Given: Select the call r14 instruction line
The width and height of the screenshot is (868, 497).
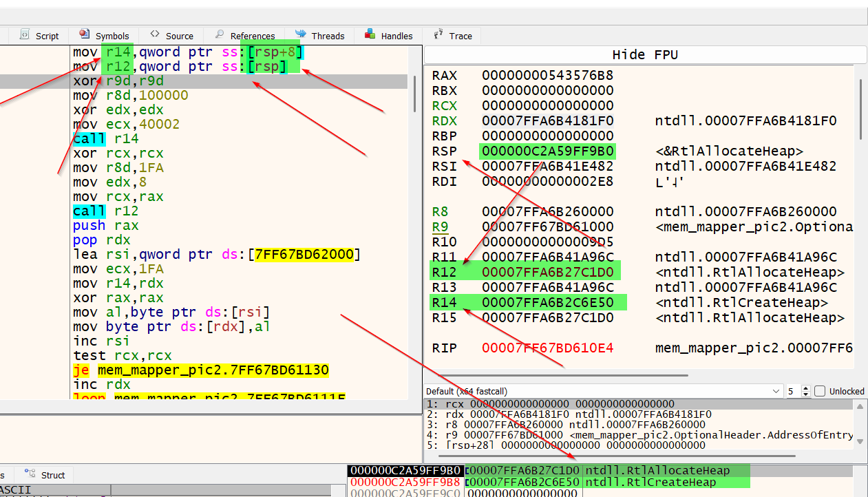Looking at the screenshot, I should [105, 138].
